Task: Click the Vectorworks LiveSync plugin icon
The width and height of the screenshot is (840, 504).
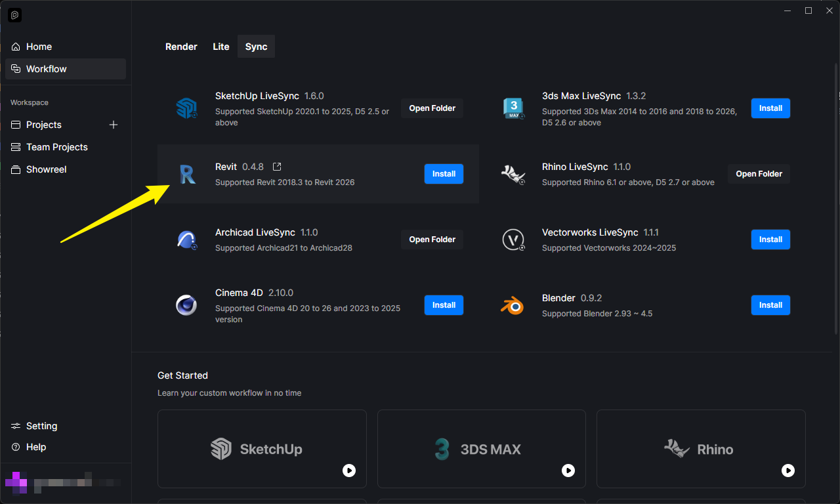Action: (x=513, y=240)
